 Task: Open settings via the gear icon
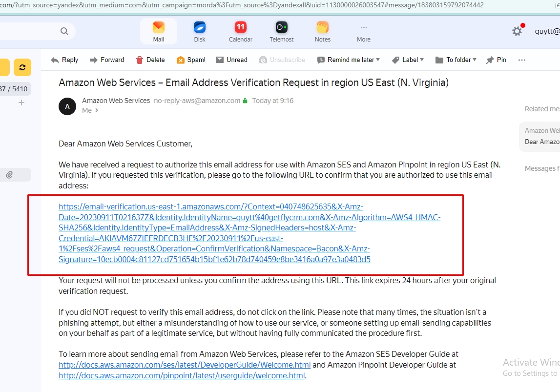(x=517, y=31)
